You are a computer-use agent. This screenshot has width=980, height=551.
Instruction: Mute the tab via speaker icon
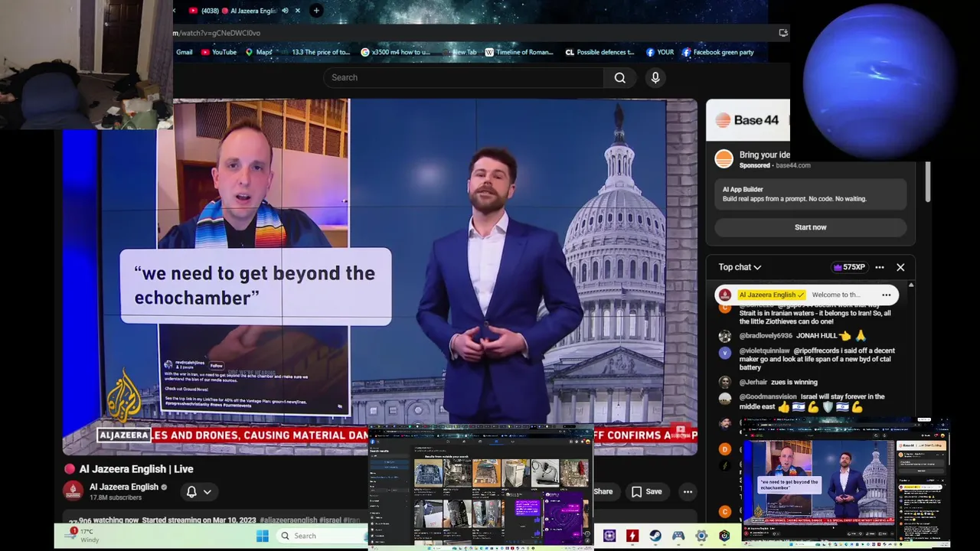click(x=285, y=11)
